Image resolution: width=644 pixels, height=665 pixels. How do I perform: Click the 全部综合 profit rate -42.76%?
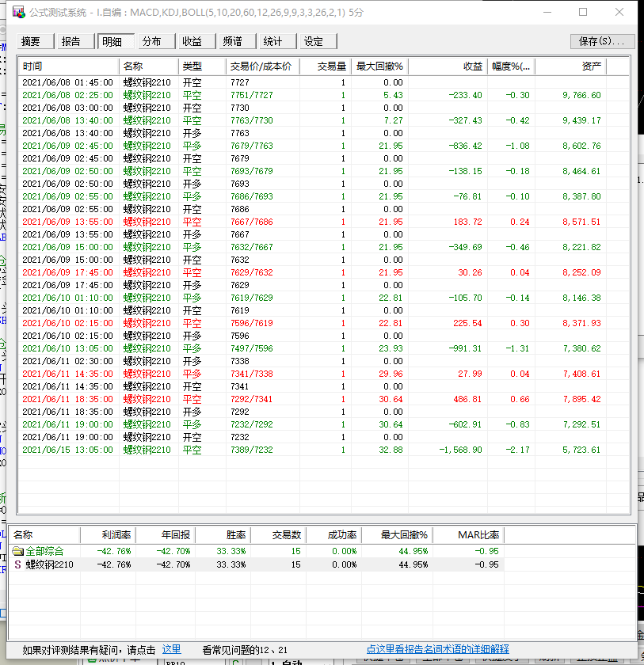click(114, 551)
